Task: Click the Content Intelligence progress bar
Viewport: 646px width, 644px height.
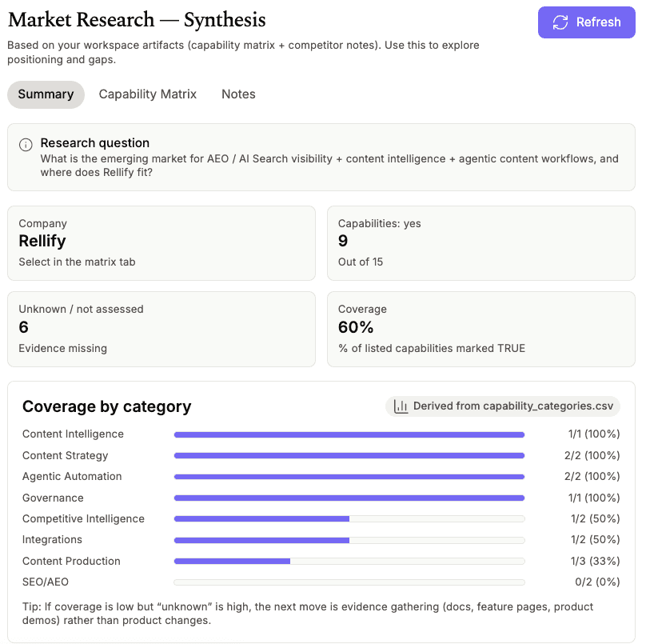Action: coord(349,434)
